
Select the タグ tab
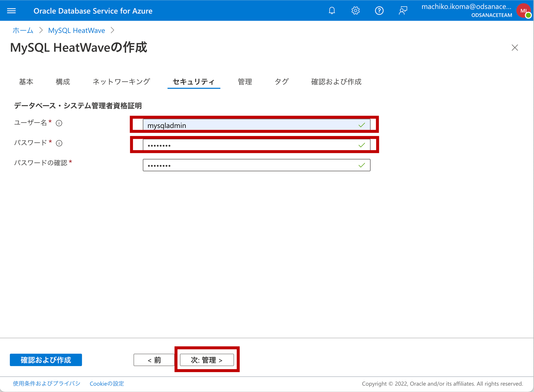pos(282,82)
